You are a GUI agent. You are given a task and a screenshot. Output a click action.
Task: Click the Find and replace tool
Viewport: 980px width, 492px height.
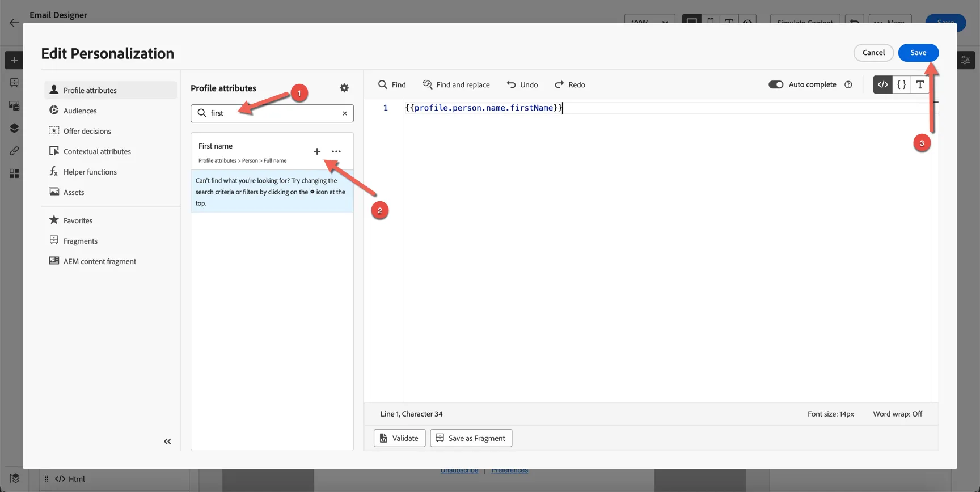point(456,84)
